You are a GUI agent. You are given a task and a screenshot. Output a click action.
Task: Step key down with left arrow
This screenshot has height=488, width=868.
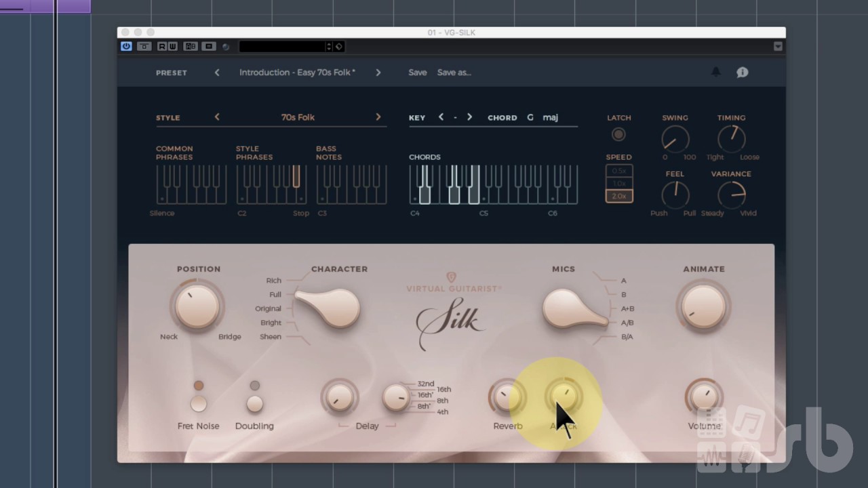(441, 117)
